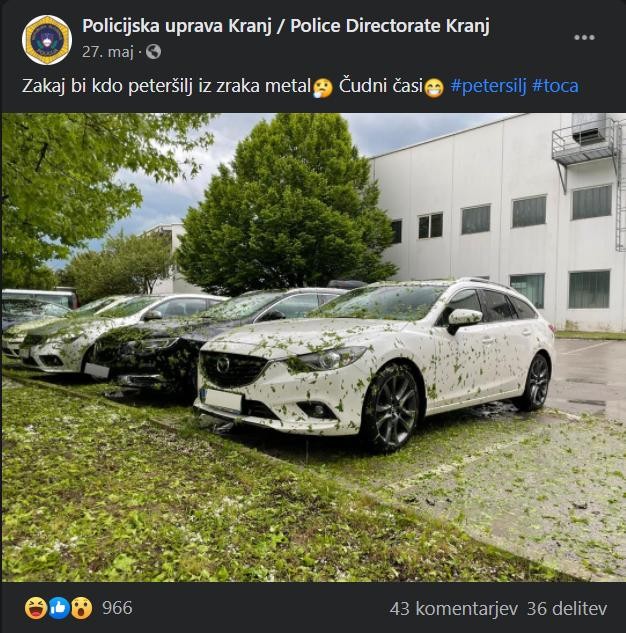The image size is (626, 633).
Task: Open the #petersilj hashtag link
Action: click(488, 86)
